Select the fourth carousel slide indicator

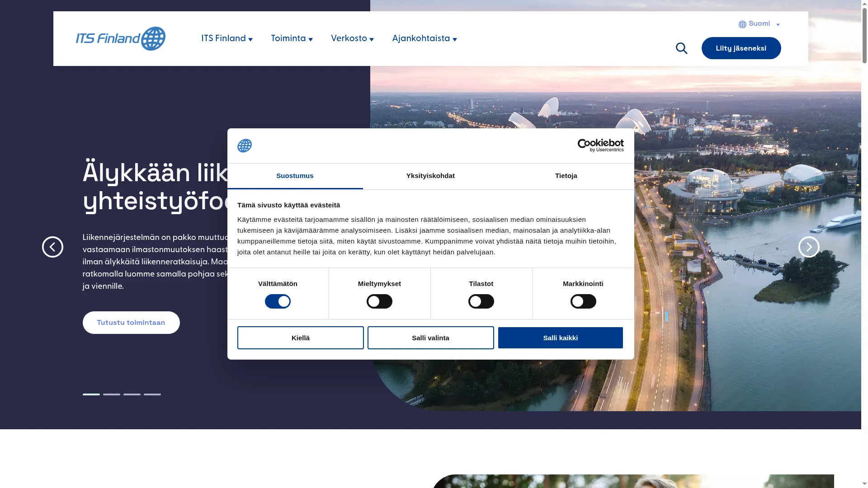(x=152, y=394)
